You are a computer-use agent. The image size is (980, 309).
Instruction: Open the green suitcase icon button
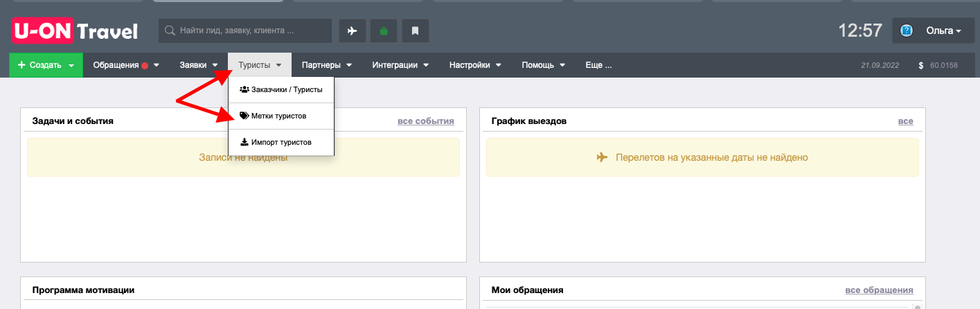(384, 30)
